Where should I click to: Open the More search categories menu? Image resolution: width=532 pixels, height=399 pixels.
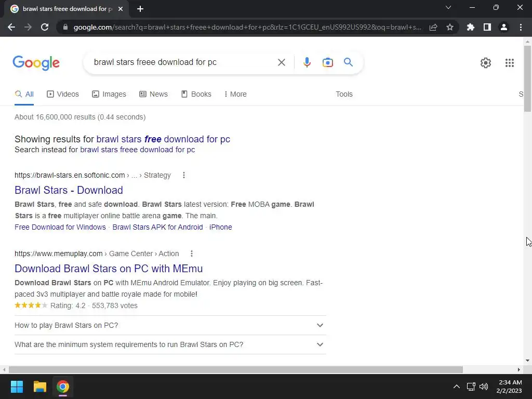[x=235, y=94]
